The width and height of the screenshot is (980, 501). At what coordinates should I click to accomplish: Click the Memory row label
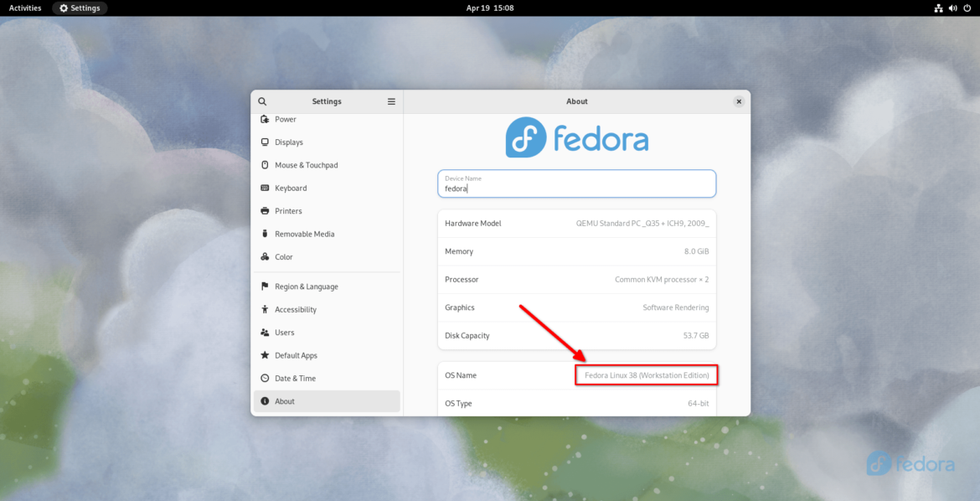coord(459,251)
